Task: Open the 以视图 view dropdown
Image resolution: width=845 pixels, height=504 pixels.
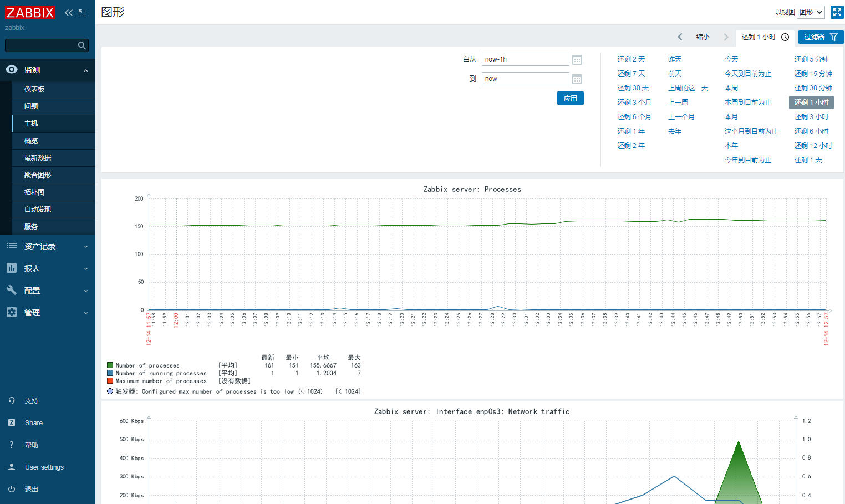Action: pyautogui.click(x=811, y=12)
